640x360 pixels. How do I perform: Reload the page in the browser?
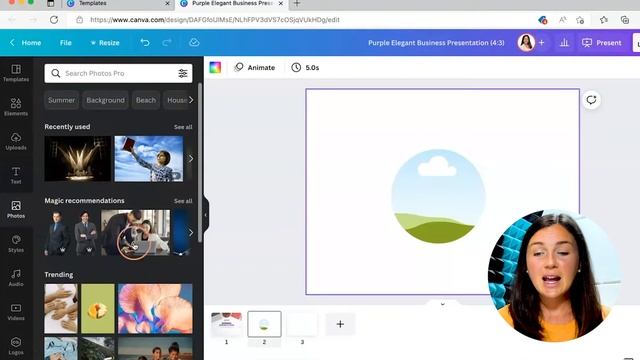click(x=54, y=20)
